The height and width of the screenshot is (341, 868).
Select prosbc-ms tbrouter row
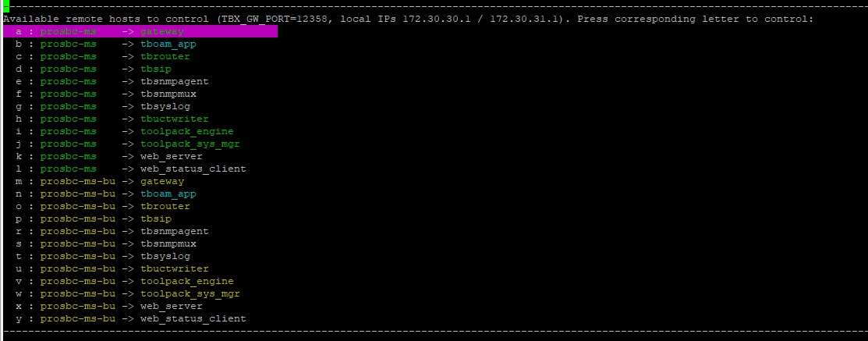point(102,56)
